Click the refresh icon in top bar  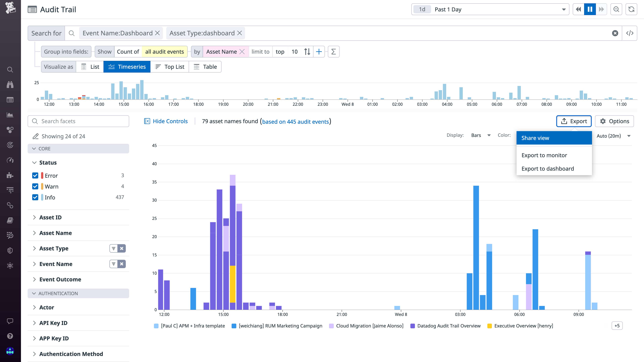tap(631, 9)
